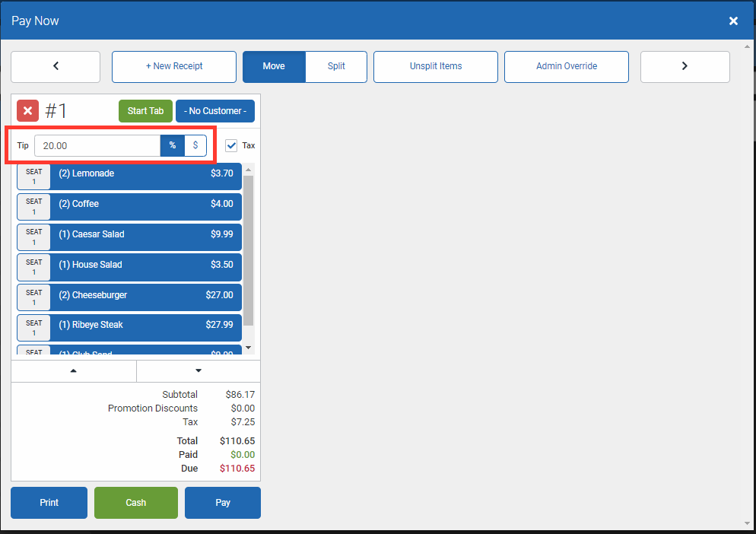
Task: Select the percentage tip mode
Action: [172, 145]
